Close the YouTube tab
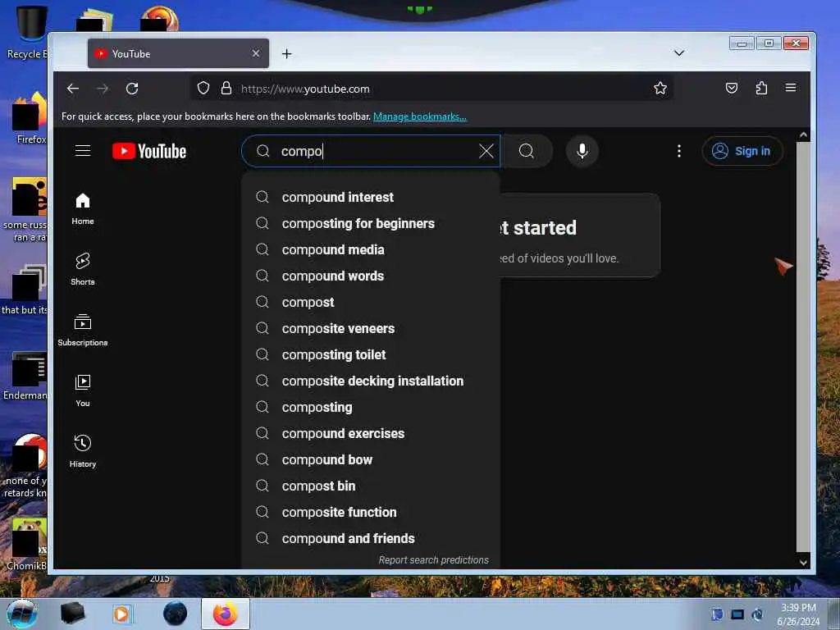This screenshot has width=840, height=630. 256,53
